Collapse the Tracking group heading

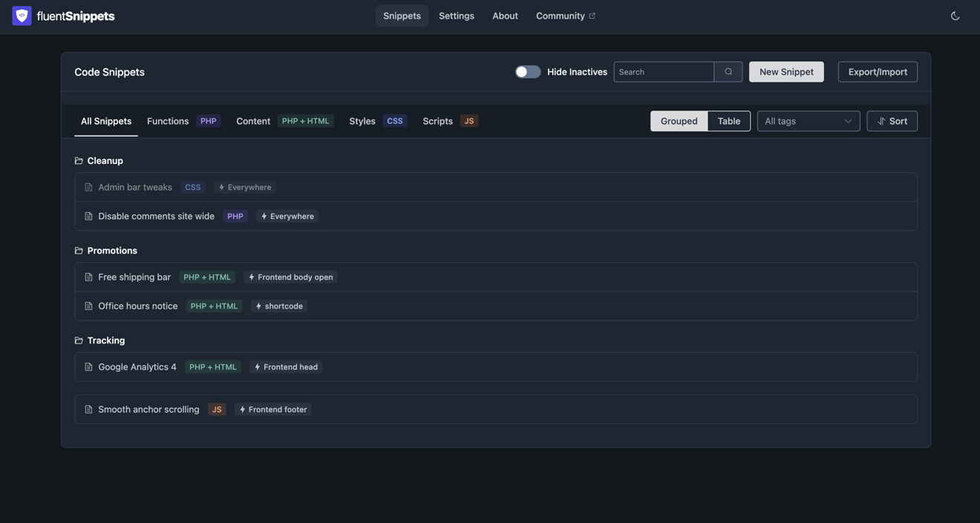(x=106, y=341)
